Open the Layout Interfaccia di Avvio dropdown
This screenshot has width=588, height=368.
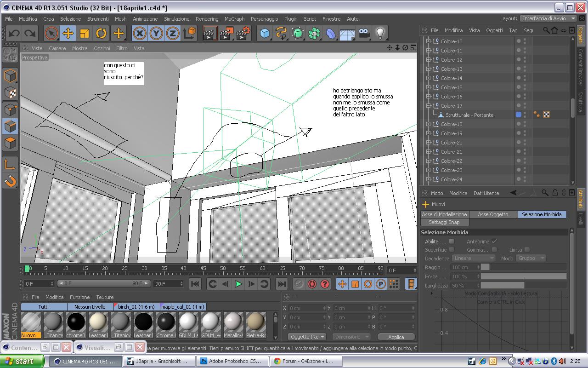(x=548, y=18)
